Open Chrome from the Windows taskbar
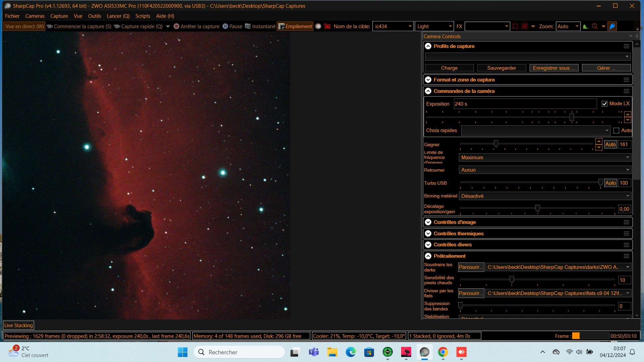Screen dimensions: 644x362 click(x=443, y=352)
